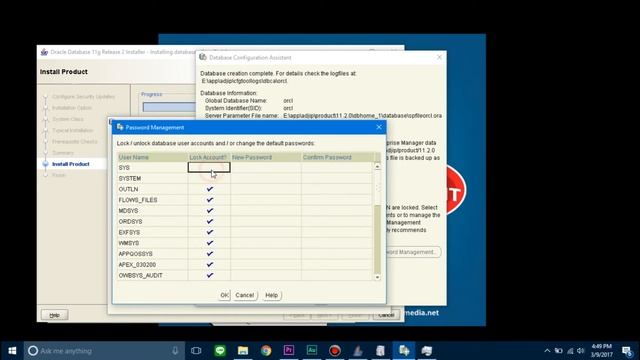Click New Password field for SYSTEM
The width and height of the screenshot is (640, 360).
(266, 178)
